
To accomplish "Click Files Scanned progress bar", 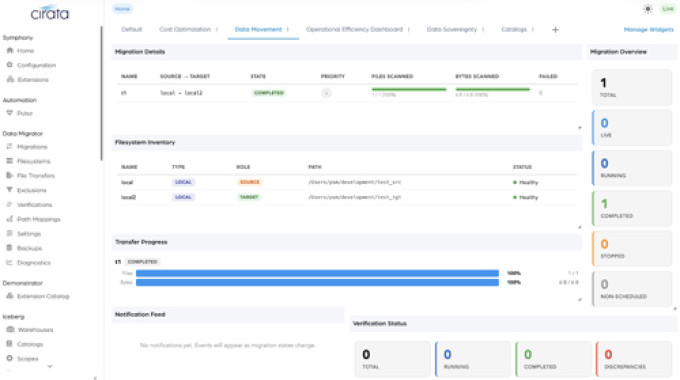I will (409, 89).
